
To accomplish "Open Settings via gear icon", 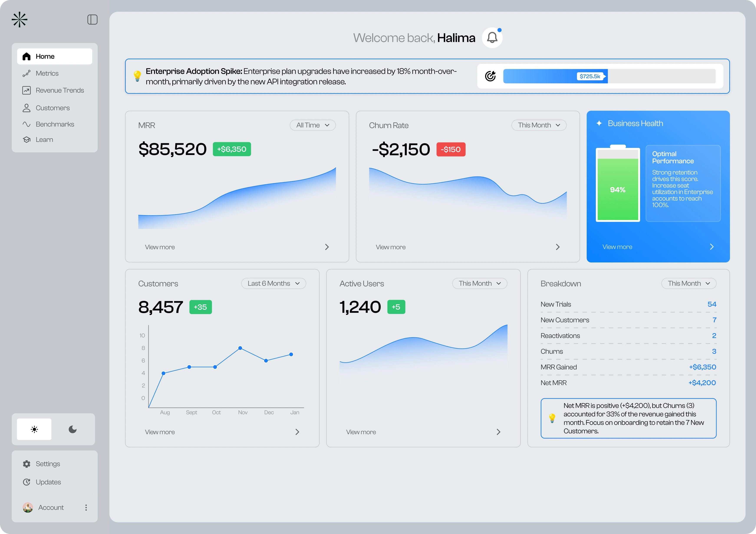I will pos(27,464).
